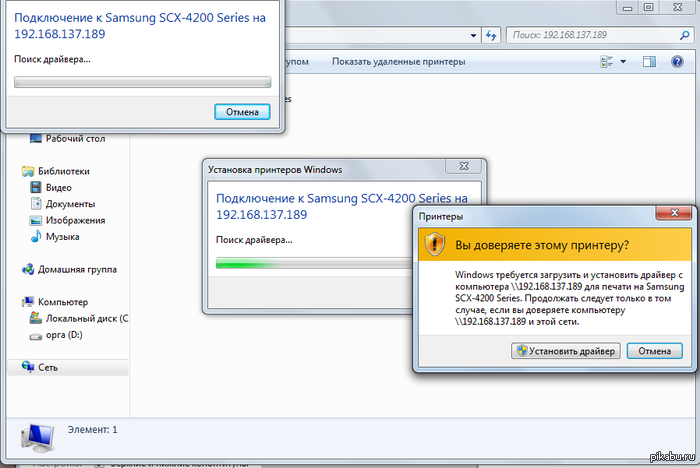
Task: Click the computer icon in details pane
Action: 38,437
